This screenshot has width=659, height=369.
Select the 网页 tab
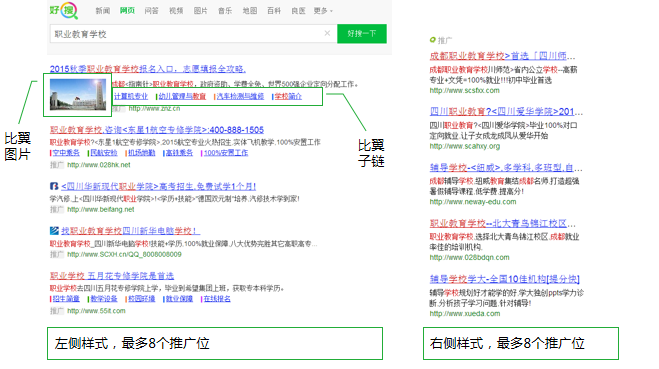(x=127, y=11)
